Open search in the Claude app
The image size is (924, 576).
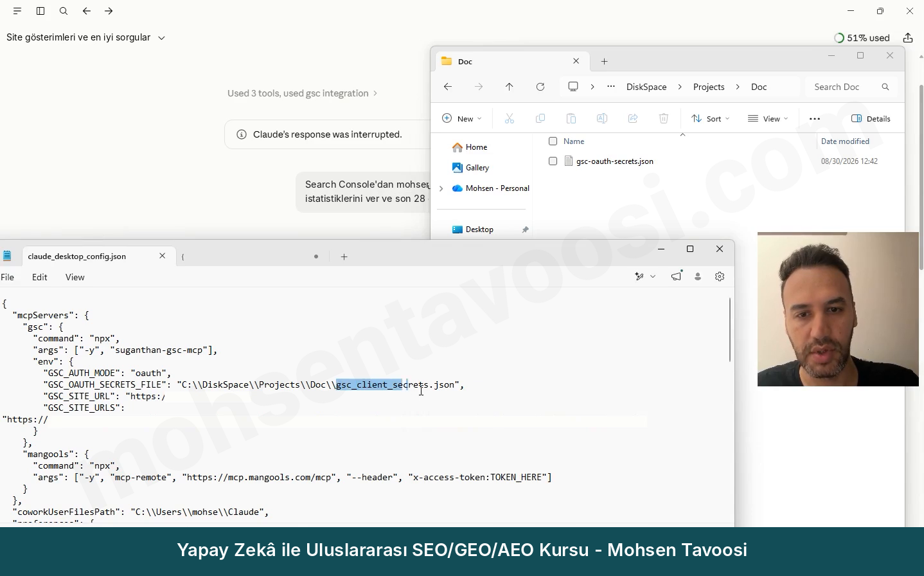coord(64,11)
